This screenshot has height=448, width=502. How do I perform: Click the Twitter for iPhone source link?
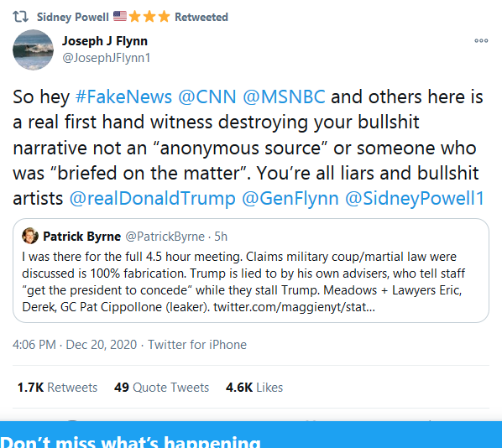pos(197,345)
